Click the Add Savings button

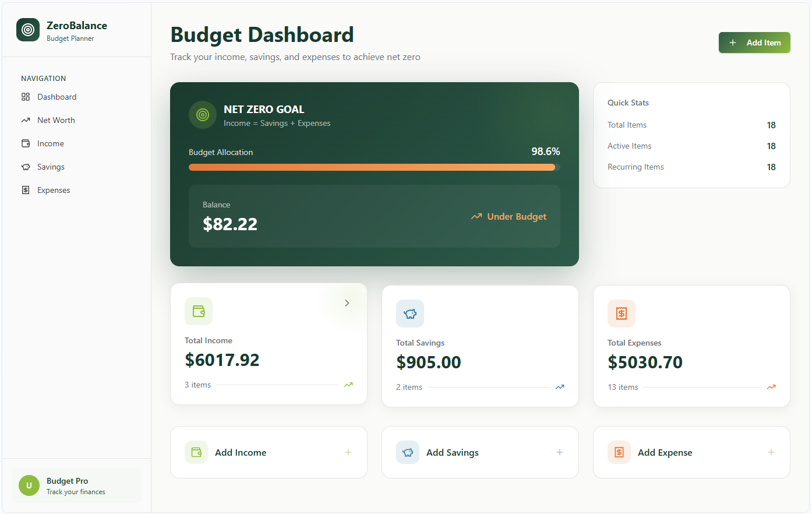click(480, 452)
